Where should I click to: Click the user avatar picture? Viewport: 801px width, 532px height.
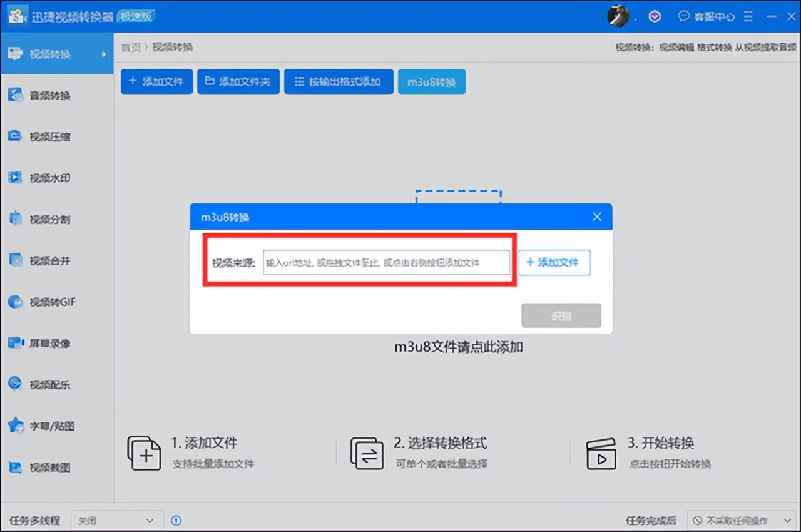tap(618, 16)
